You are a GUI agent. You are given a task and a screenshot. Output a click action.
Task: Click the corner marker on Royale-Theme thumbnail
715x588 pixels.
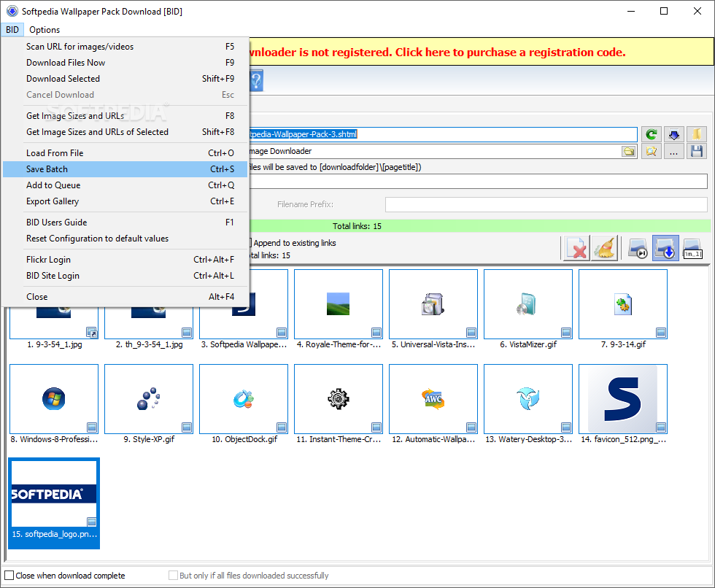(376, 332)
